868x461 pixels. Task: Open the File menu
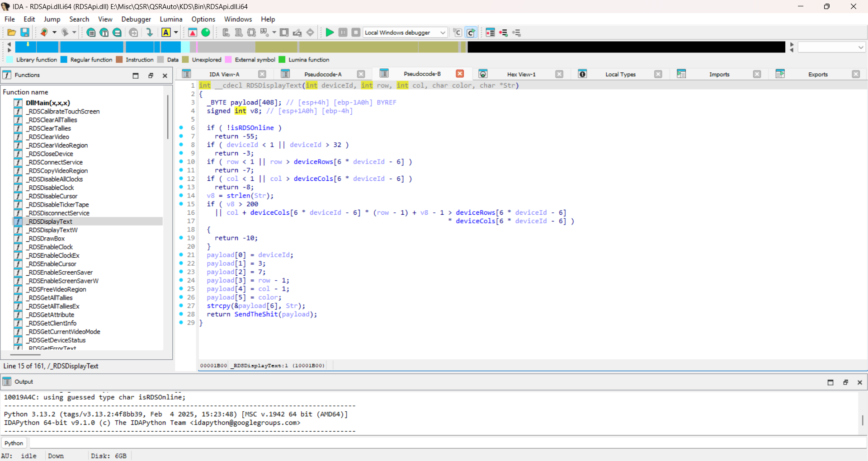pos(9,19)
